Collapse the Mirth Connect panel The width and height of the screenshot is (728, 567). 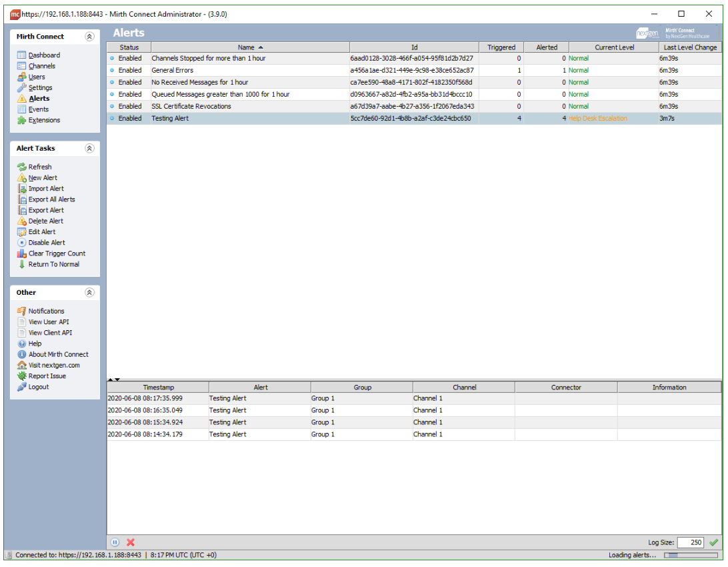click(89, 36)
